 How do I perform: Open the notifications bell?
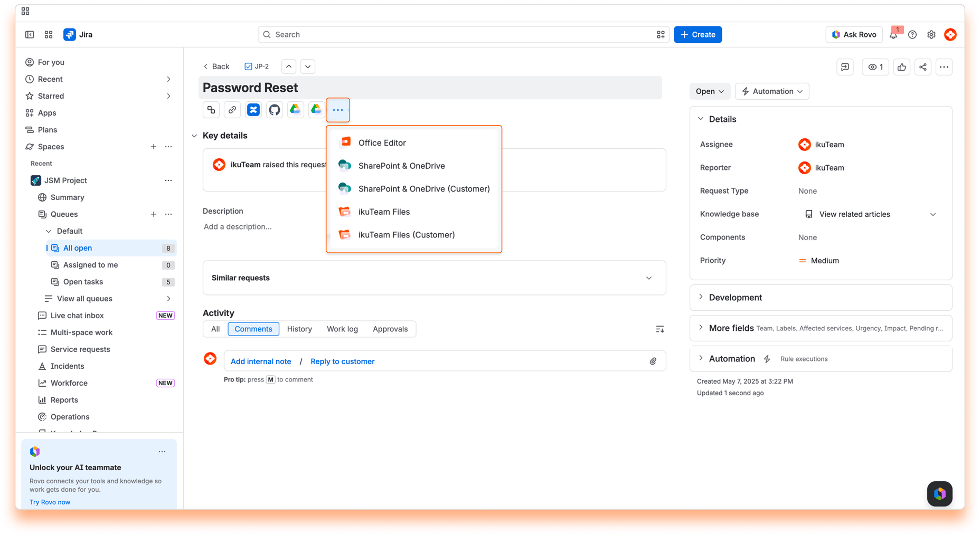click(x=893, y=35)
